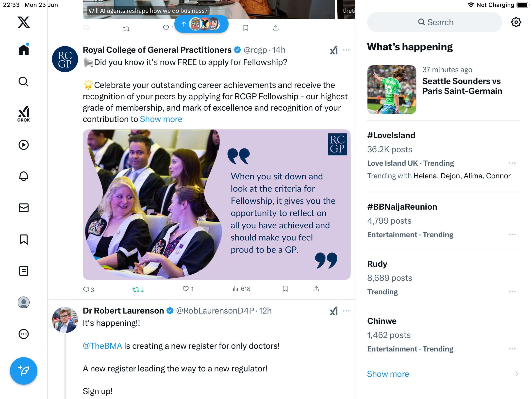Go to Home tab in sidebar
This screenshot has height=399, width=532.
pos(24,50)
